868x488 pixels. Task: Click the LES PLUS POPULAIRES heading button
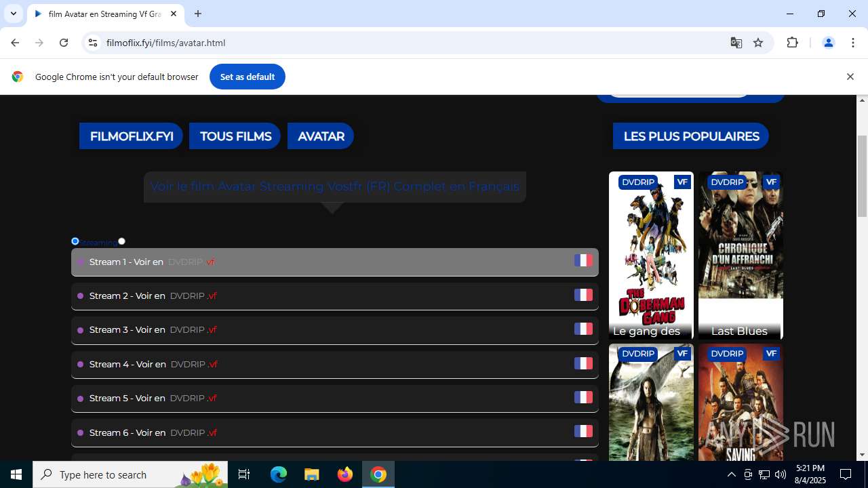tap(691, 136)
